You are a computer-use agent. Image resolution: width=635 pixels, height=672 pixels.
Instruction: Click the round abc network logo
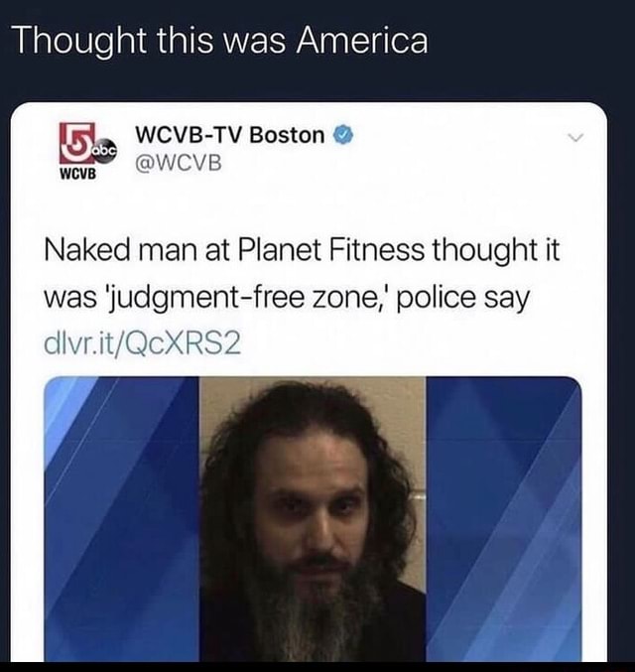click(x=105, y=152)
